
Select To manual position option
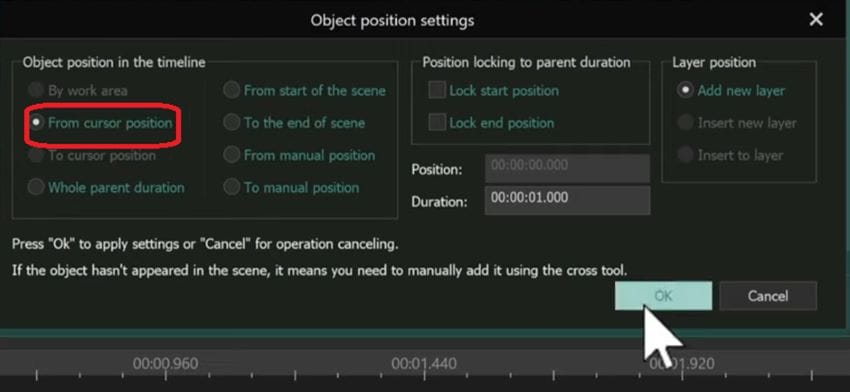pos(231,188)
